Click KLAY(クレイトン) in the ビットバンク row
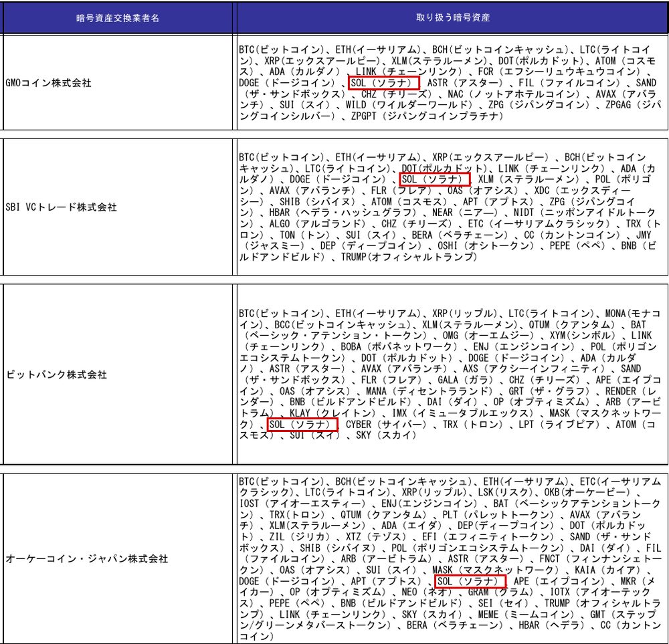 [332, 413]
